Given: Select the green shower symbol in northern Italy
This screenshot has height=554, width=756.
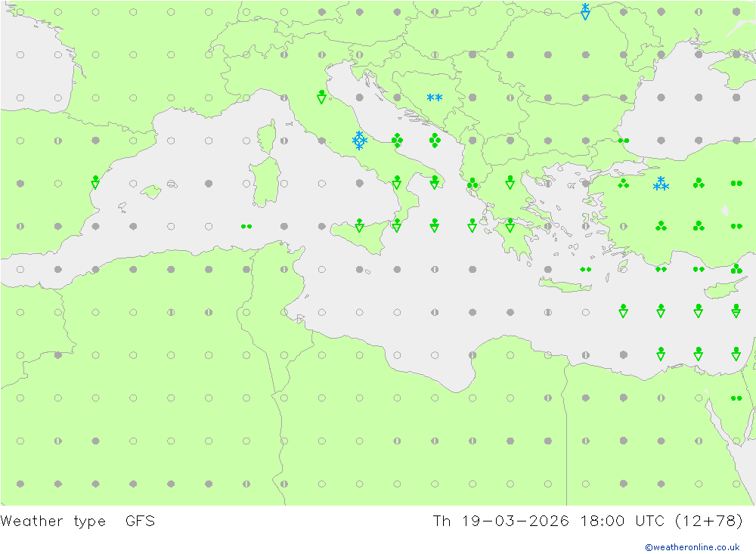Looking at the screenshot, I should point(321,97).
